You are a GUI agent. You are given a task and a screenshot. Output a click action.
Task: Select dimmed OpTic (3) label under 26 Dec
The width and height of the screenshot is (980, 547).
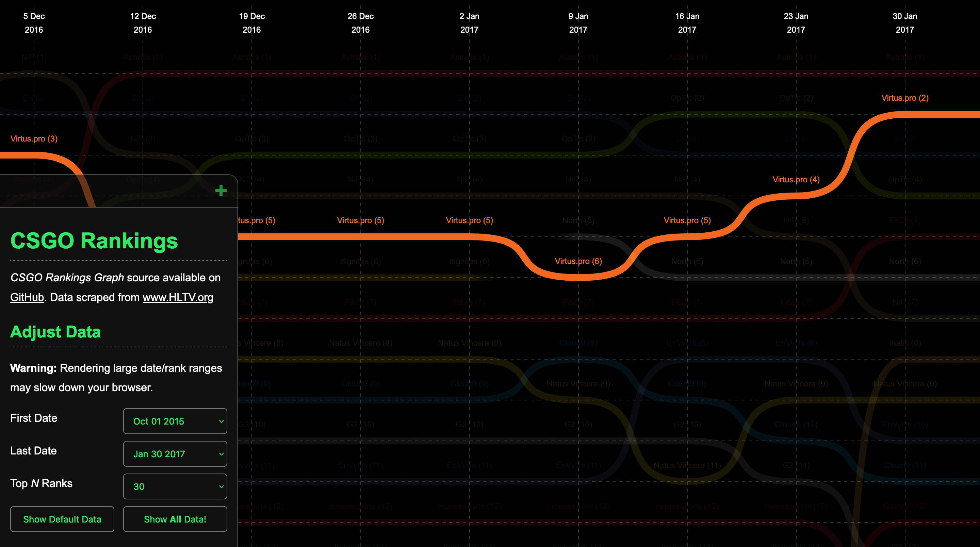pos(360,138)
